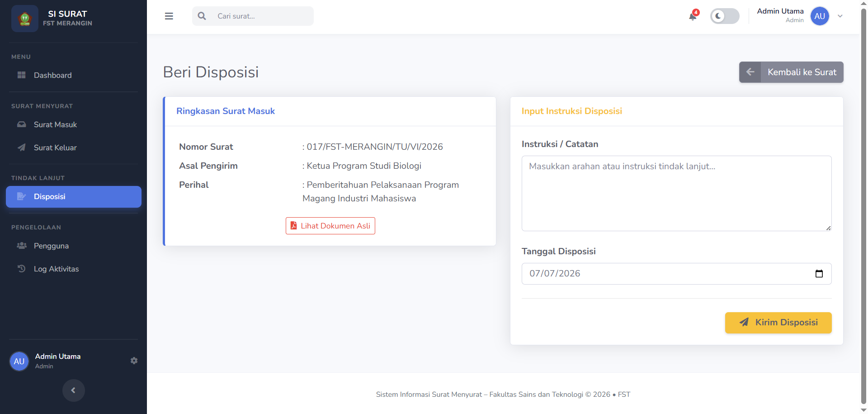Open the notification bell
The height and width of the screenshot is (414, 868).
click(693, 16)
